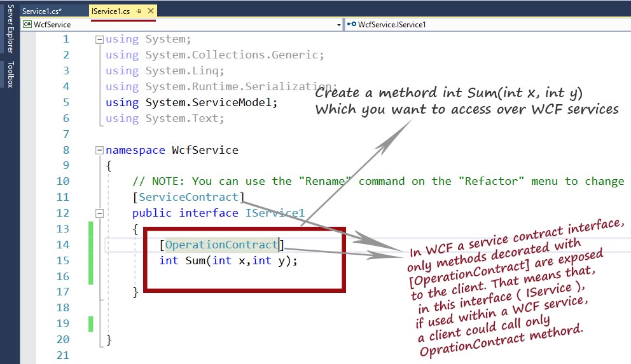Click the 'Sum' method name
This screenshot has width=631, height=364.
(195, 260)
